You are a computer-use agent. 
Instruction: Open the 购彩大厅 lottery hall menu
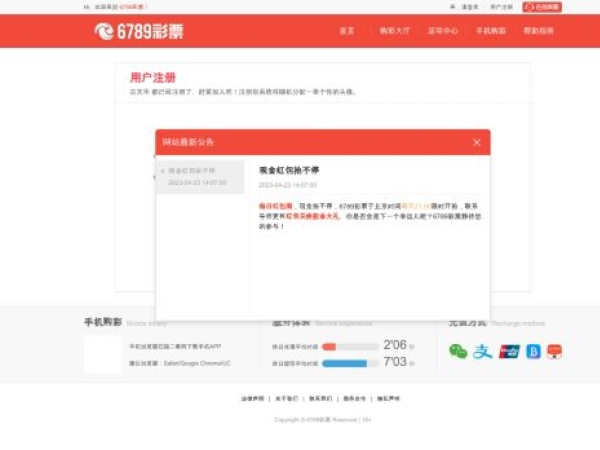pyautogui.click(x=395, y=31)
